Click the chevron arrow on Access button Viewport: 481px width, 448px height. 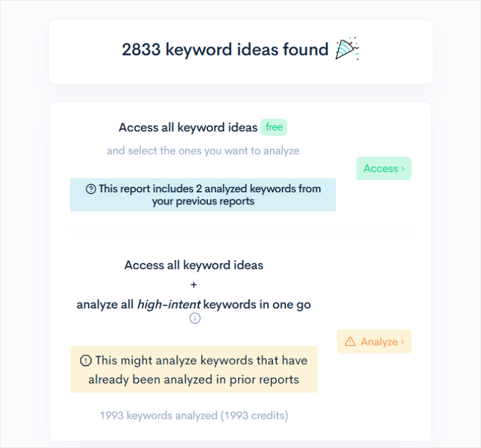pos(403,169)
